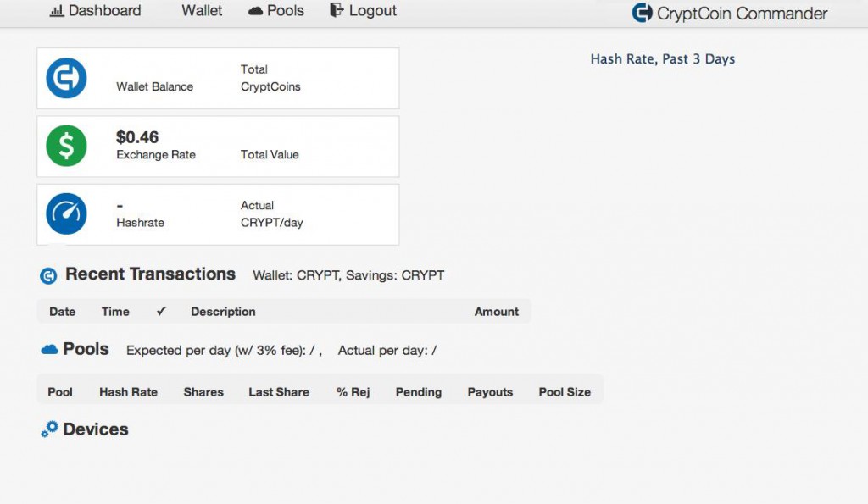Click the Pools section cloud icon
Viewport: 868px width, 504px height.
click(x=49, y=349)
